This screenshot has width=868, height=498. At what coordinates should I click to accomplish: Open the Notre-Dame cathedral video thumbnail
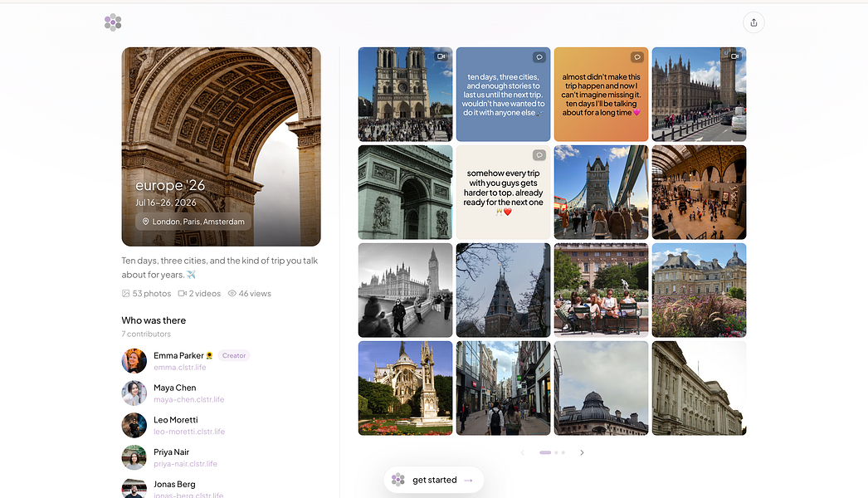[x=405, y=94]
